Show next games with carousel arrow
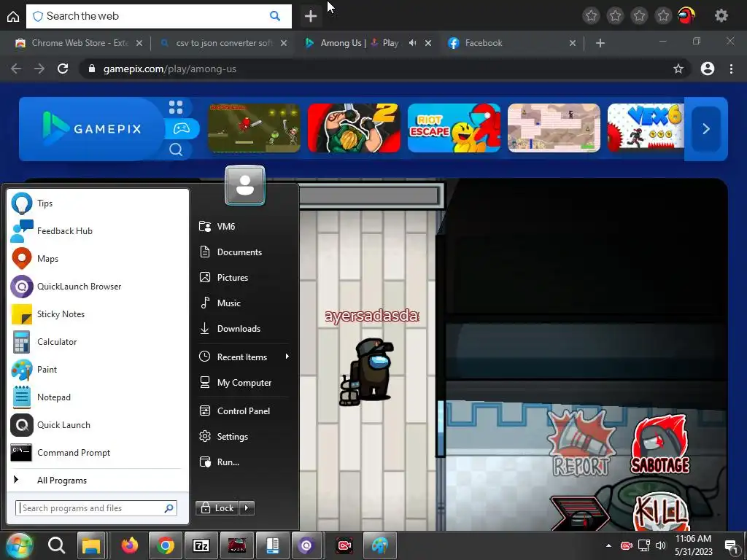The height and width of the screenshot is (560, 747). pyautogui.click(x=706, y=128)
